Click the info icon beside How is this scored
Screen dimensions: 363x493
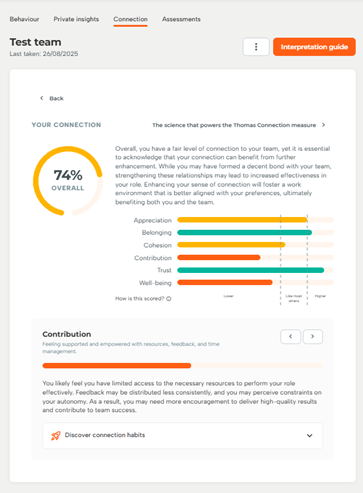(169, 299)
